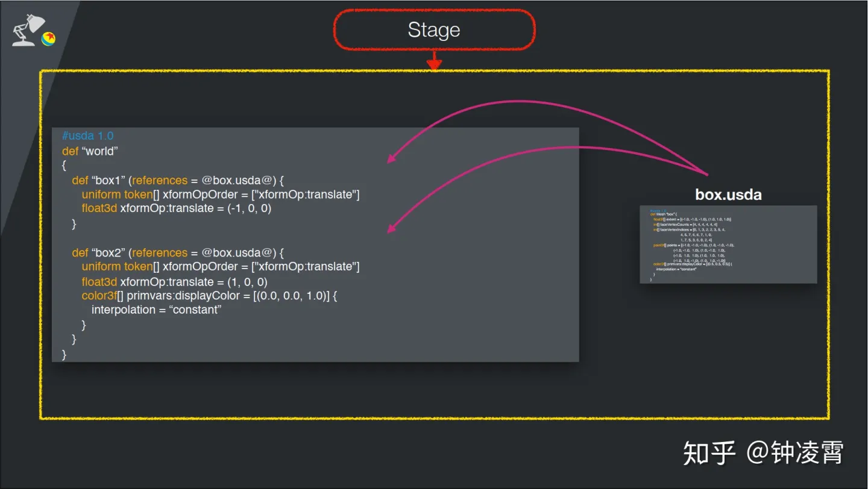
Task: Select xformOpOrder line inside the box2 block
Action: point(221,266)
